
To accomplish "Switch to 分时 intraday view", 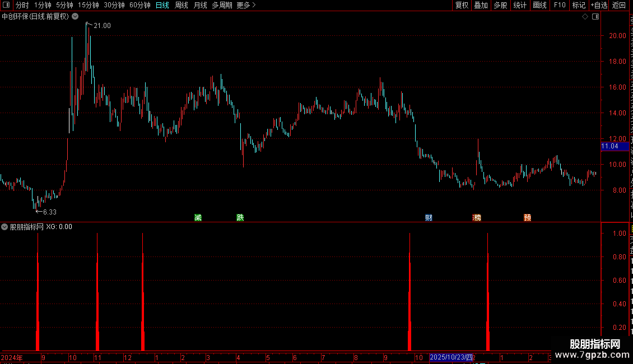I will (x=22, y=5).
